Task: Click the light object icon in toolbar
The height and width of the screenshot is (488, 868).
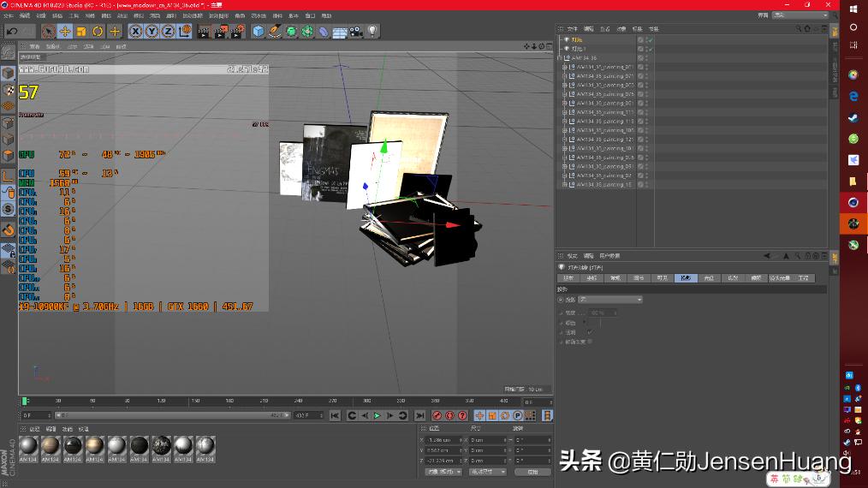Action: (x=372, y=32)
